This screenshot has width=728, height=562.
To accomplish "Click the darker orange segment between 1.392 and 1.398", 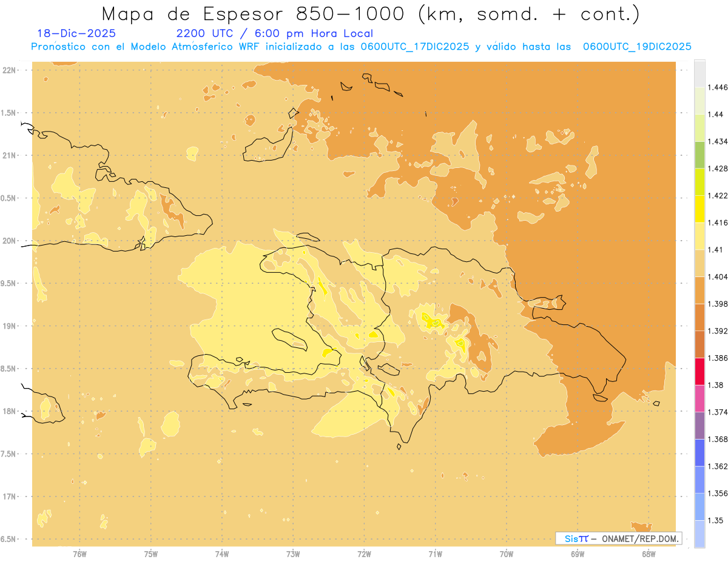I will click(x=699, y=317).
